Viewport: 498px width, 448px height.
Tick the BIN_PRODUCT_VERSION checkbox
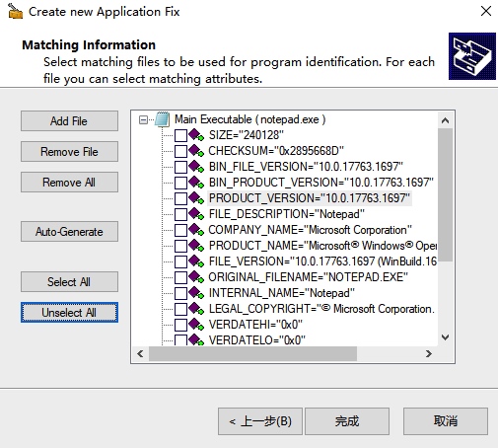(180, 183)
